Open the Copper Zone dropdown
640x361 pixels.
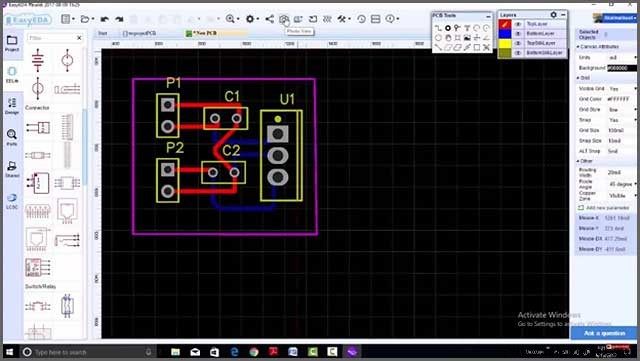click(622, 196)
